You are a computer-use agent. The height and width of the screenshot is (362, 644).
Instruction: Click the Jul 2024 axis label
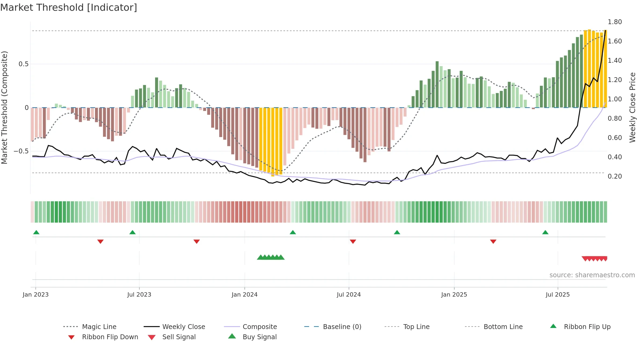click(349, 295)
